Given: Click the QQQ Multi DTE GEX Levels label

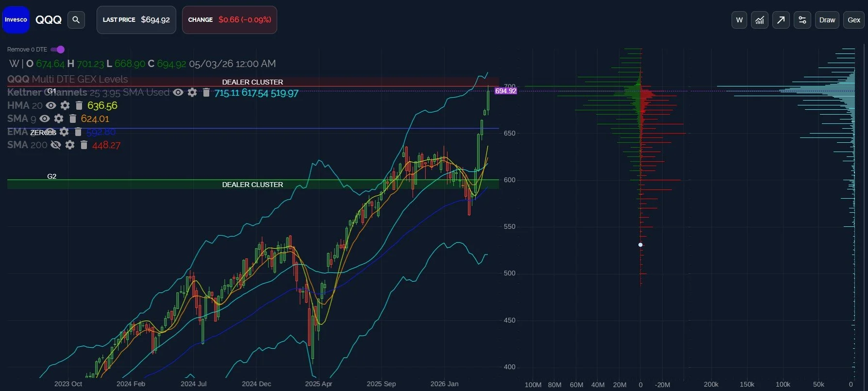Looking at the screenshot, I should pos(67,79).
